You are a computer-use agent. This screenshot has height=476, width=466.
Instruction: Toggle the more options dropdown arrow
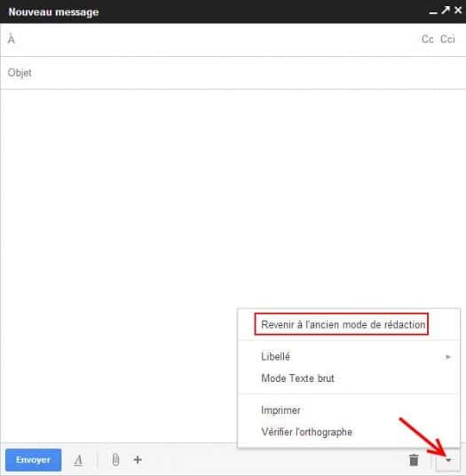[x=448, y=460]
